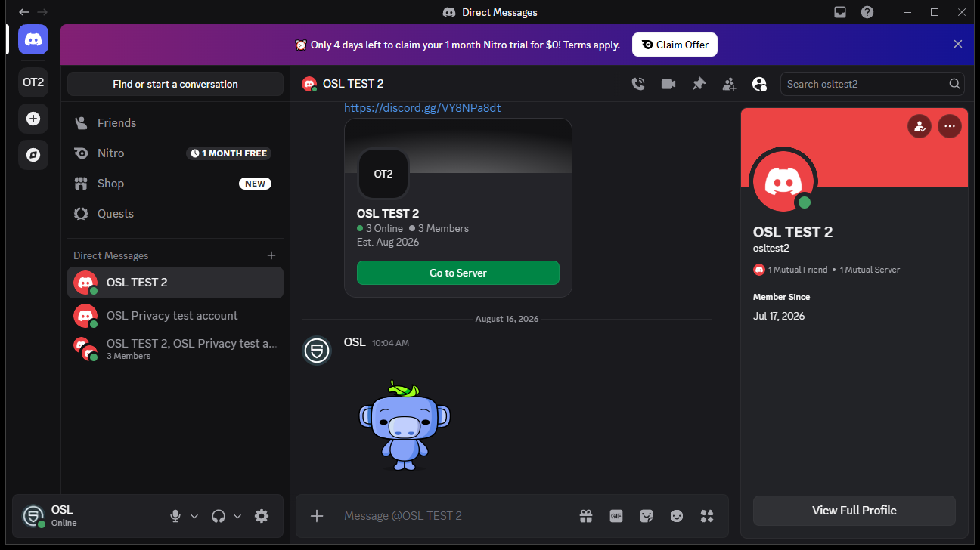The width and height of the screenshot is (980, 550).
Task: Select OSL Privacy test account conversation
Action: (x=175, y=316)
